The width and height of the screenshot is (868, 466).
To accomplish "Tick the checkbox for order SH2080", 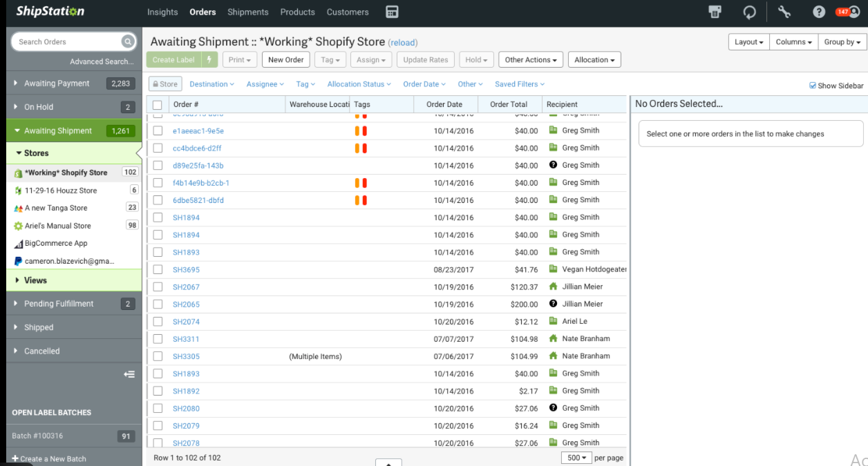I will [158, 409].
